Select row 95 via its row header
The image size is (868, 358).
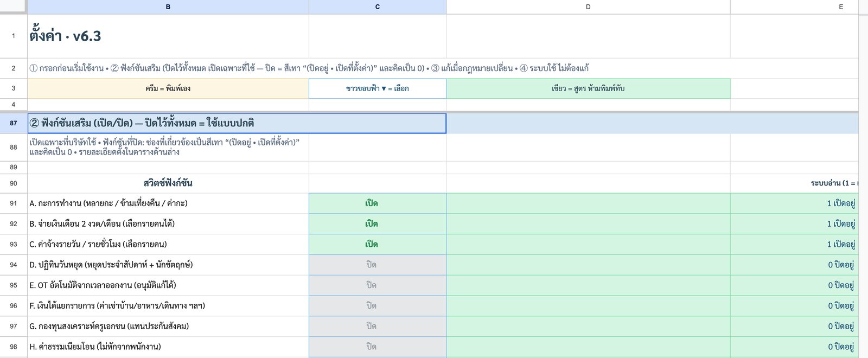pyautogui.click(x=14, y=285)
